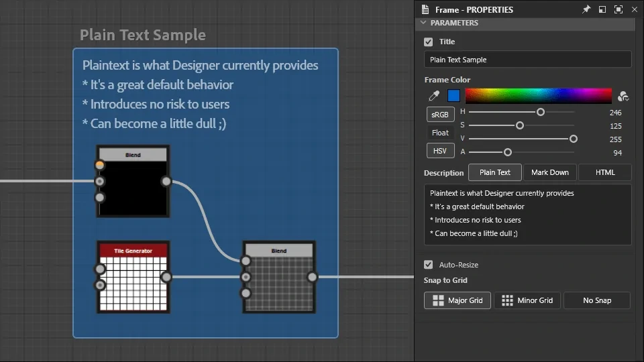Click the Description text area
Viewport: 644px width, 362px height.
(527, 215)
